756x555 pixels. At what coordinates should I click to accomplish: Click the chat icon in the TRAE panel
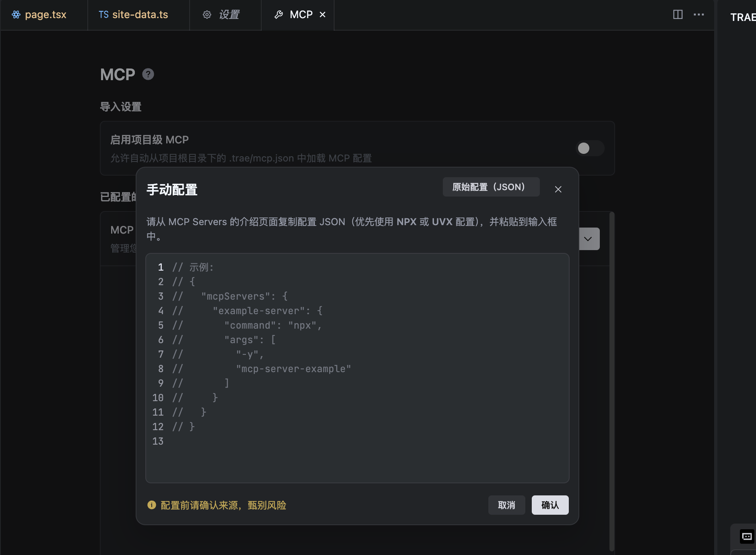[x=747, y=536]
